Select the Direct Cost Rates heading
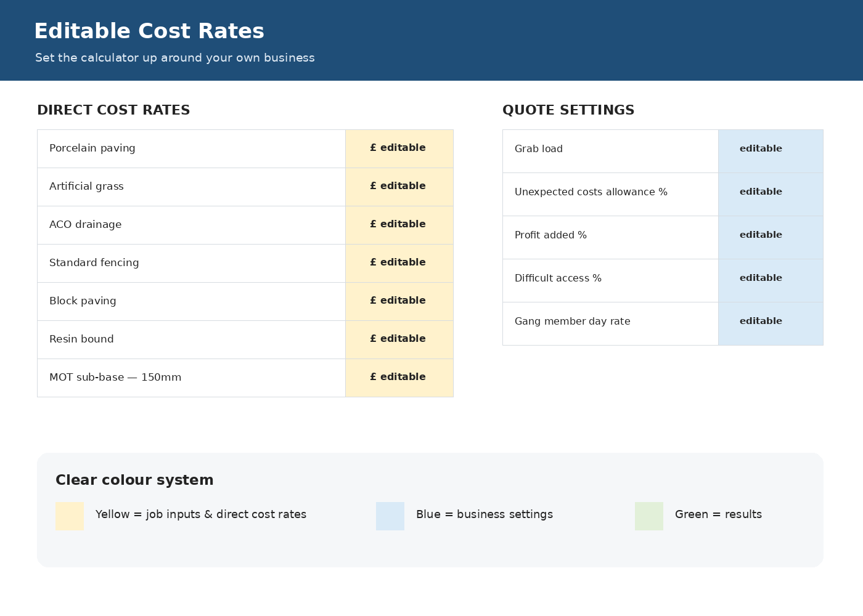 (x=113, y=110)
